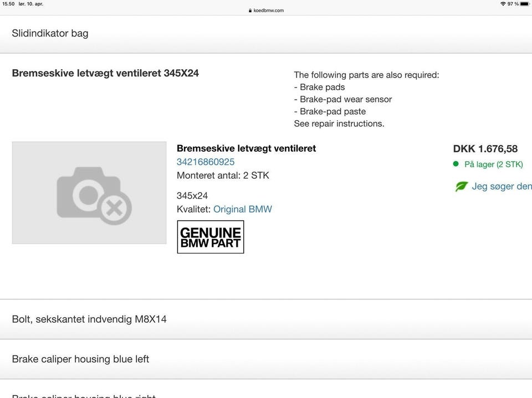Click the Genuine BMW Part badge
The image size is (532, 398).
(x=210, y=237)
